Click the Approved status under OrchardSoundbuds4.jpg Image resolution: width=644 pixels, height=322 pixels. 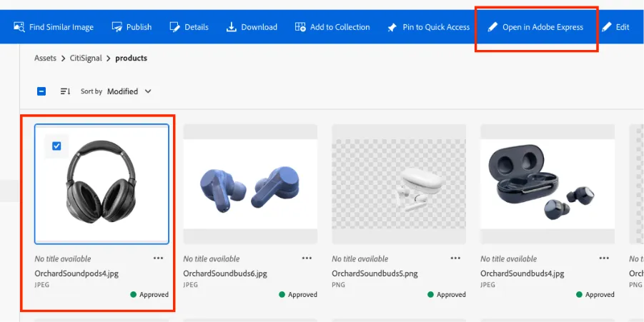coord(595,295)
